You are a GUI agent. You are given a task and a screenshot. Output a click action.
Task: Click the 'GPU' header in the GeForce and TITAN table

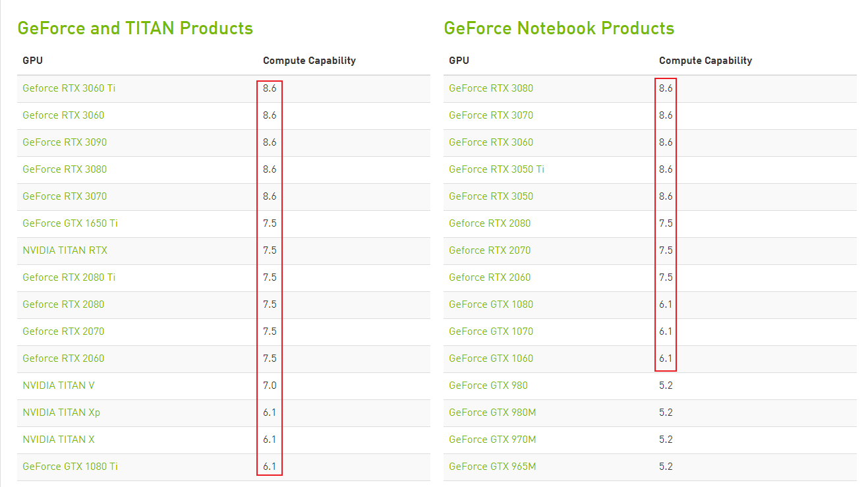click(32, 61)
